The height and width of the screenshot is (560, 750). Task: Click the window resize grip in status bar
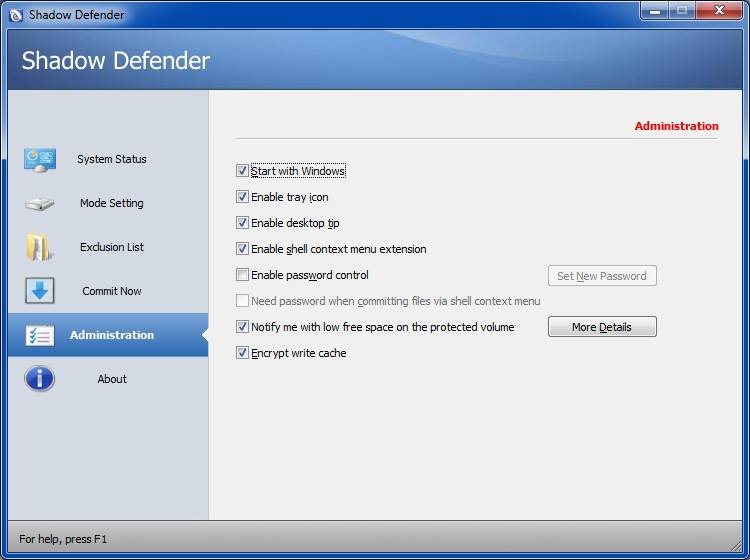736,545
